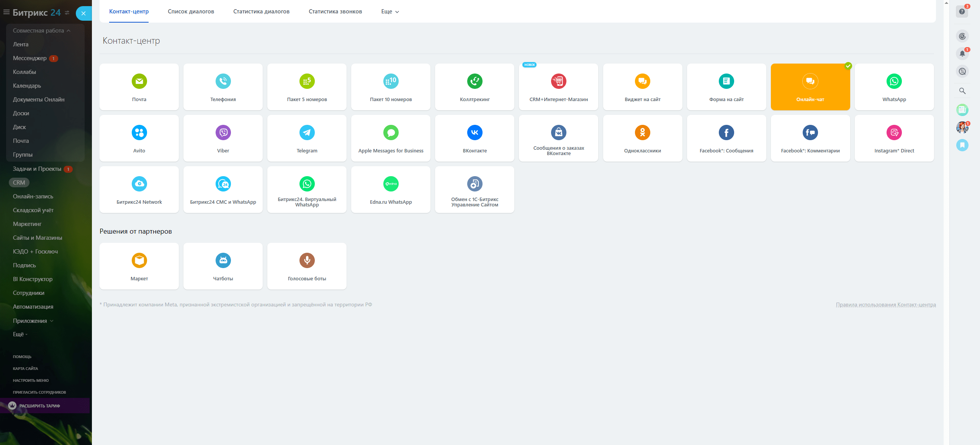
Task: Open Календарь in the sidebar
Action: point(27,86)
